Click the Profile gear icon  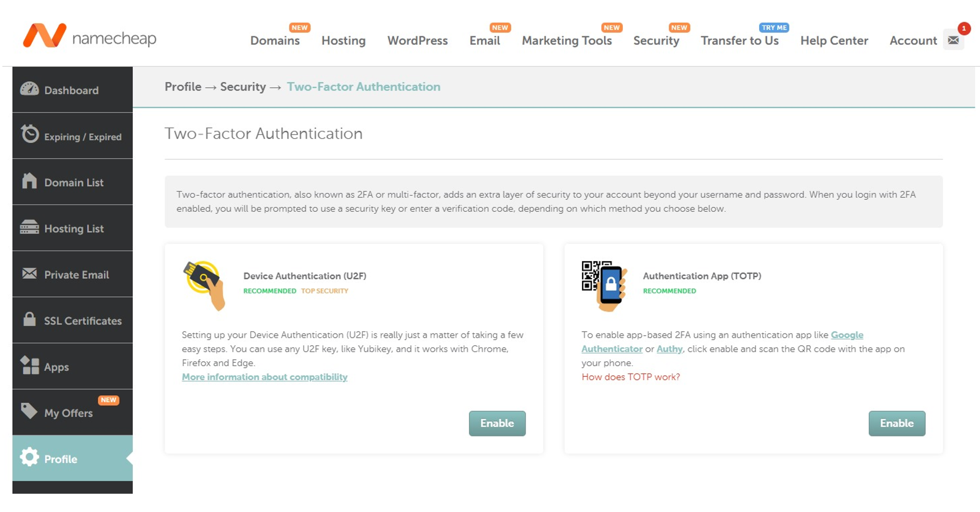coord(29,457)
